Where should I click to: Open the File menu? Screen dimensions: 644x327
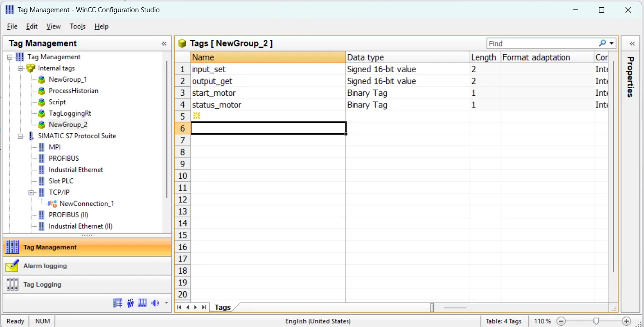point(12,26)
